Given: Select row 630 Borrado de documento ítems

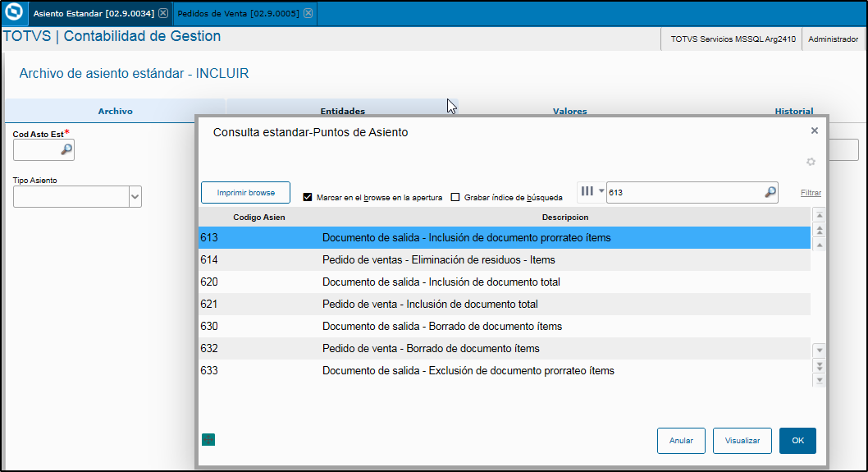Looking at the screenshot, I should (505, 327).
